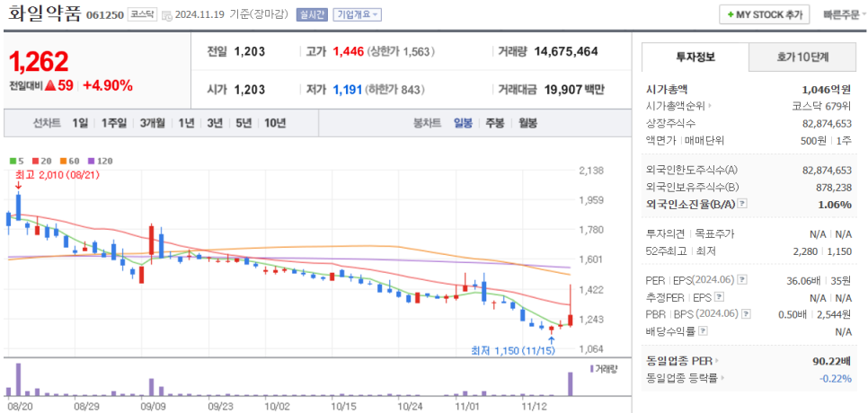Select the 1일 line chart period
The height and width of the screenshot is (413, 868).
click(x=80, y=123)
